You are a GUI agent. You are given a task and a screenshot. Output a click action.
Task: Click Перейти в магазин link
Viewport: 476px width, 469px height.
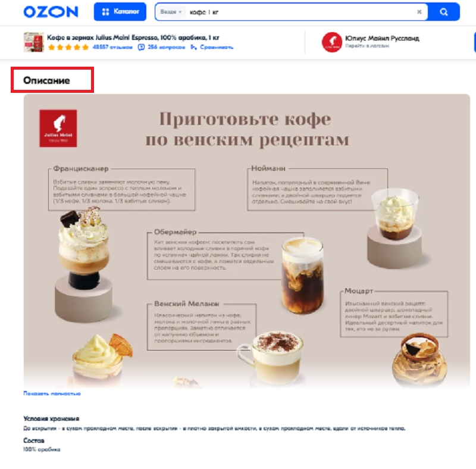367,46
